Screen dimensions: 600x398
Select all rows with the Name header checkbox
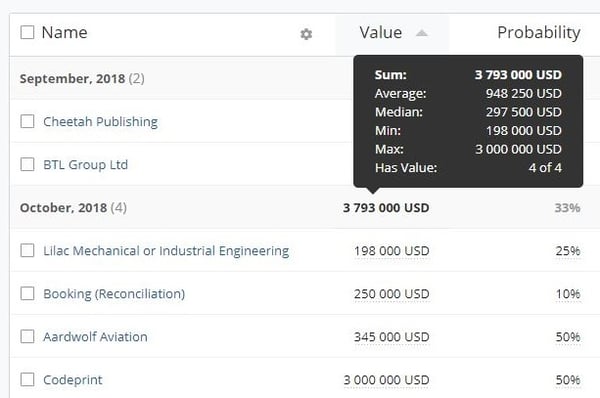point(27,33)
